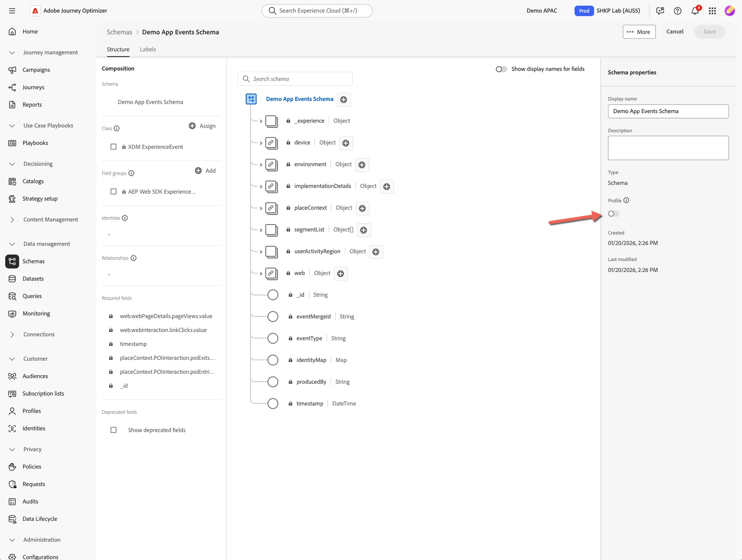Open the help question mark icon
The image size is (742, 560).
point(678,11)
